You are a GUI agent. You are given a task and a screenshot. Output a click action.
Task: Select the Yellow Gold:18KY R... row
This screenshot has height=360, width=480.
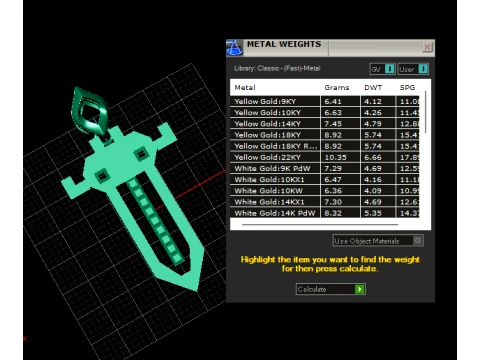click(x=324, y=146)
